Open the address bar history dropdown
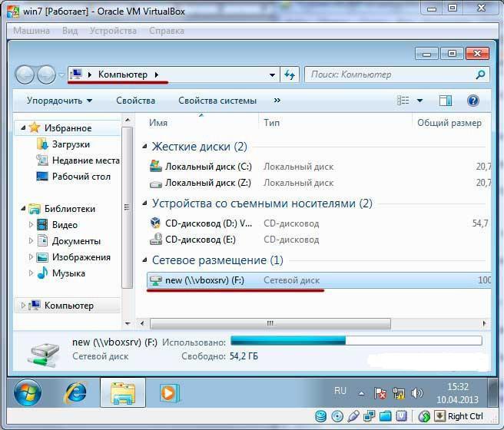The image size is (504, 430). [x=272, y=75]
